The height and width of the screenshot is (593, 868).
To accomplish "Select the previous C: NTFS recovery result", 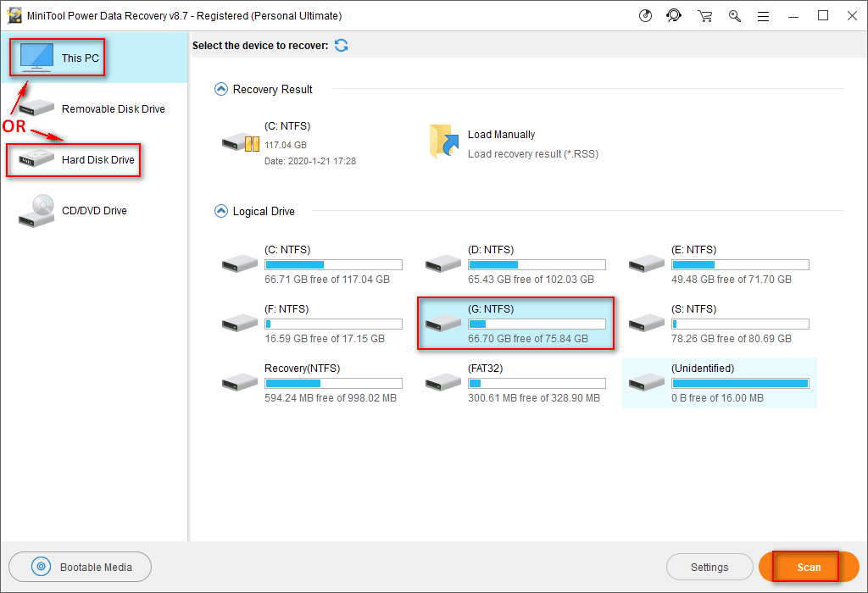I will [240, 142].
